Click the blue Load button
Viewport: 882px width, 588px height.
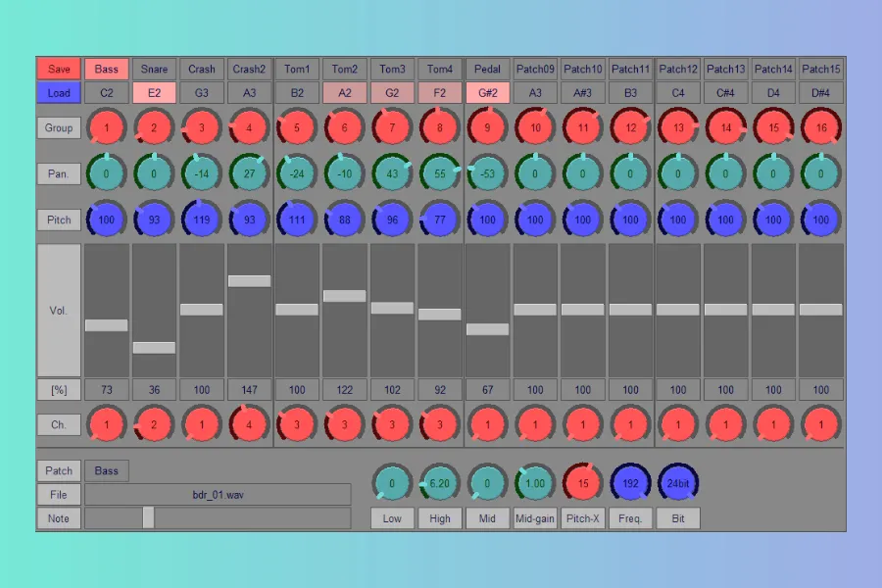coord(59,93)
